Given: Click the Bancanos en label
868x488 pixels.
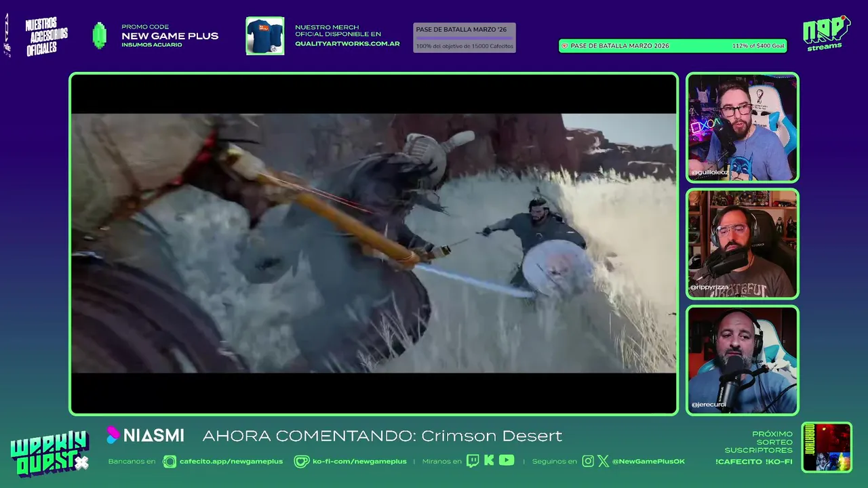Looking at the screenshot, I should (x=132, y=462).
